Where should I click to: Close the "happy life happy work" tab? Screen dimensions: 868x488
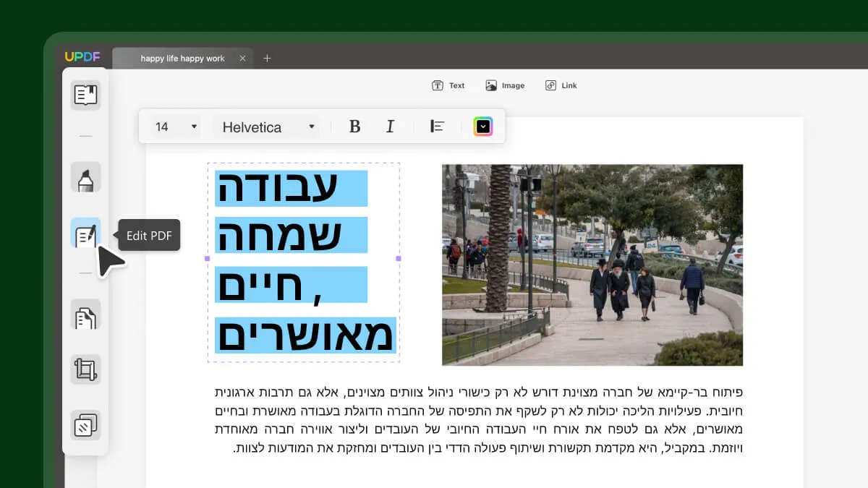[x=242, y=59]
